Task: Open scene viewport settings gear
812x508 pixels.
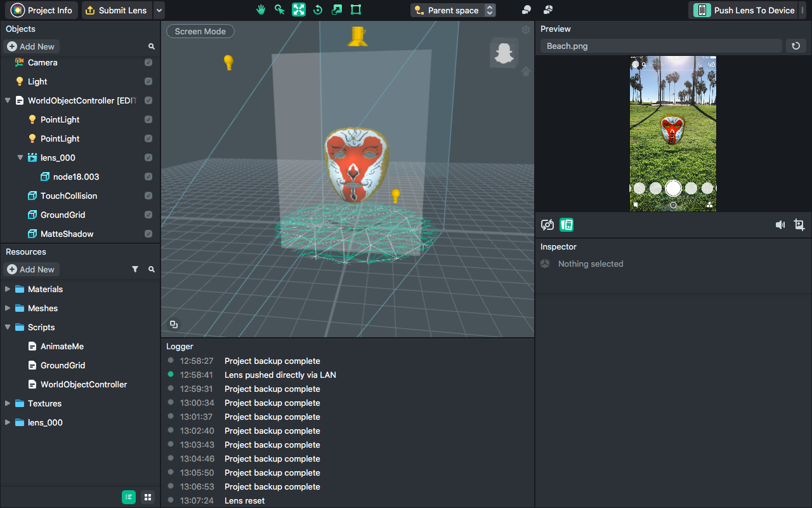Action: 526,30
